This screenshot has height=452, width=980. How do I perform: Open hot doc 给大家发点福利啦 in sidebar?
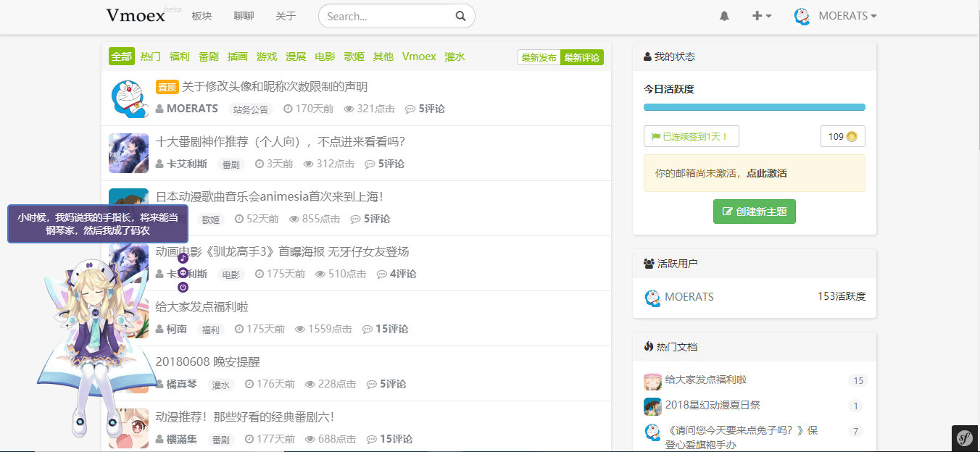click(x=705, y=380)
